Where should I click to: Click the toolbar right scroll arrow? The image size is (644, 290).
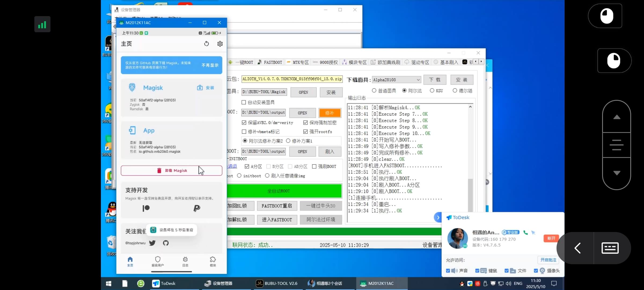pos(481,61)
